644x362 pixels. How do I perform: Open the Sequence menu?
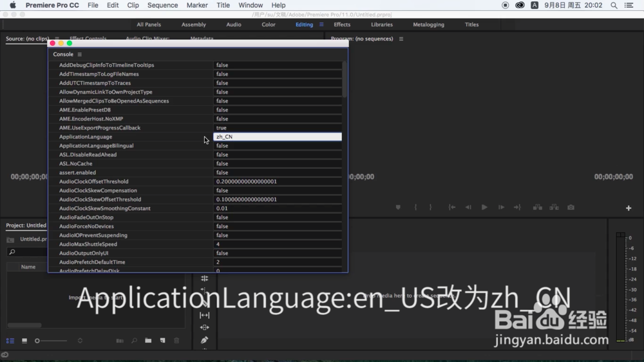[x=163, y=5]
